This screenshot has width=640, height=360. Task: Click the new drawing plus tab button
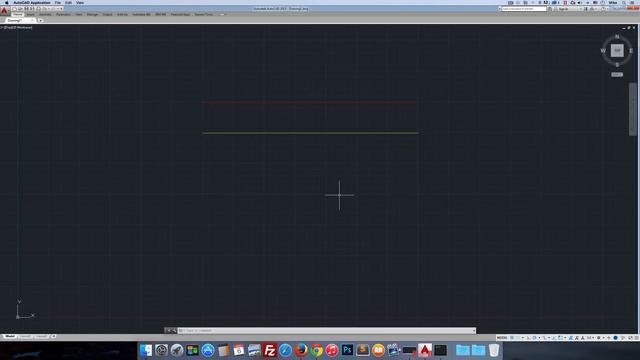coord(40,20)
